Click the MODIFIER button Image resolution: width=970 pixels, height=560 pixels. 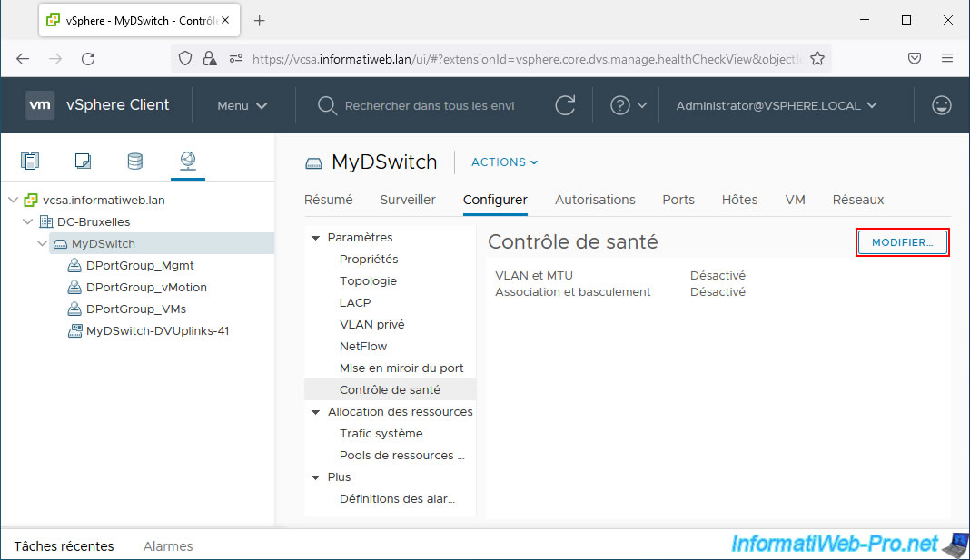tap(902, 242)
